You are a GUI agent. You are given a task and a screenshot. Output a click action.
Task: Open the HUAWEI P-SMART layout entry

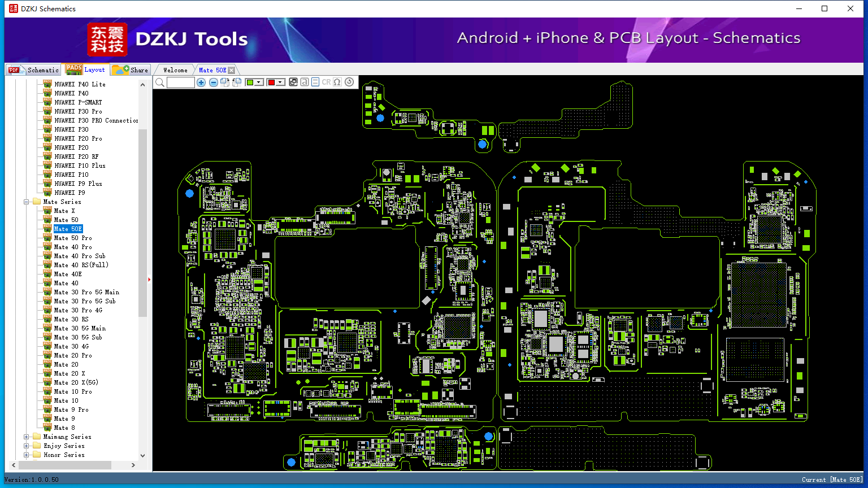[x=78, y=102]
